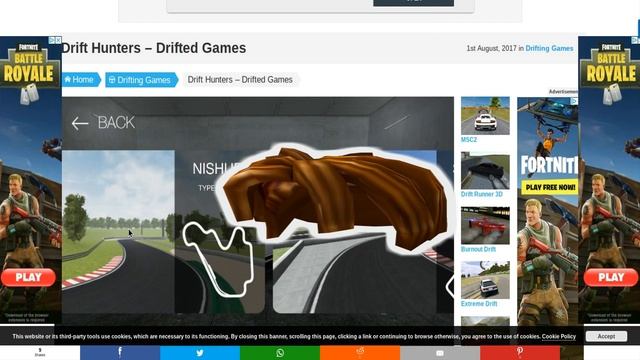Click the page title Drift Hunters

coord(154,48)
